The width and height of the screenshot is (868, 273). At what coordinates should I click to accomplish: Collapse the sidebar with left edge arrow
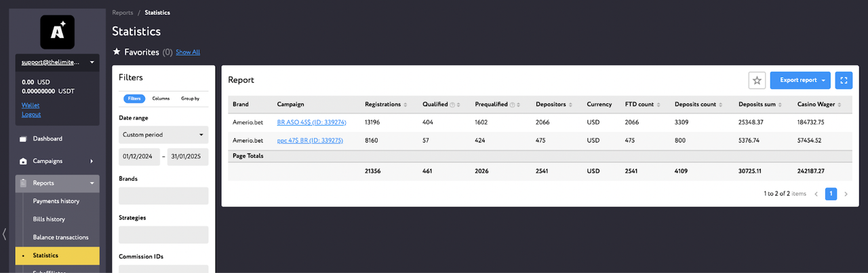coord(5,234)
